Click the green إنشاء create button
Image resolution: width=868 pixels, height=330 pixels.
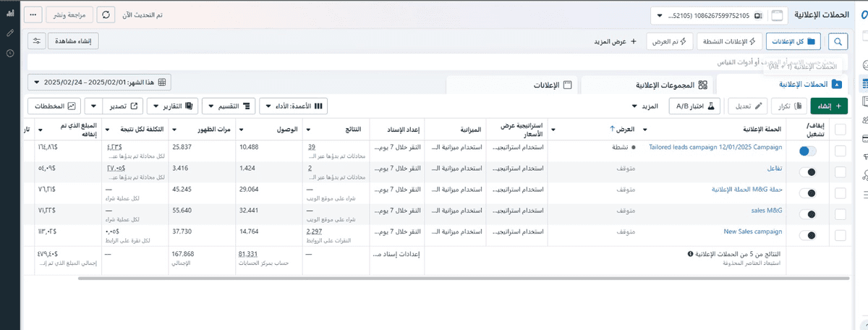click(x=829, y=106)
